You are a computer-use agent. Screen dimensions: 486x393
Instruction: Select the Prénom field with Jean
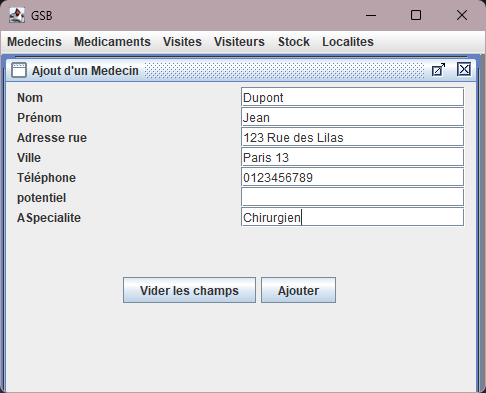tap(352, 117)
